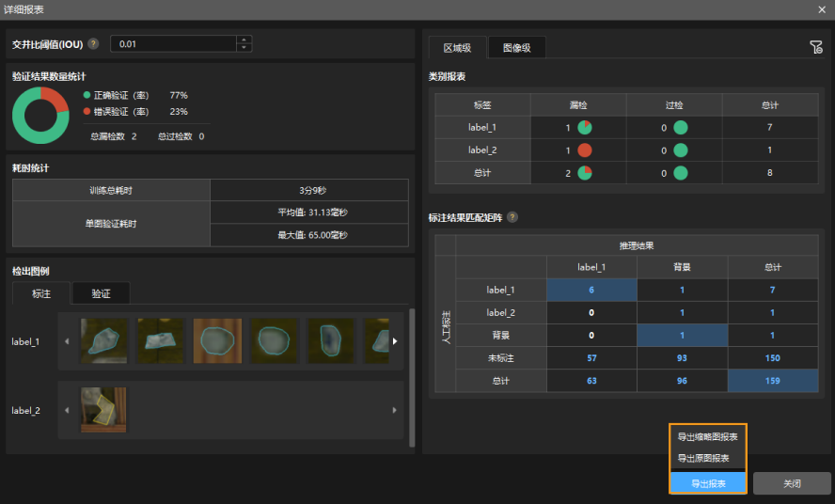Click the help icon next to 交并比阈值(IOU)

(93, 43)
